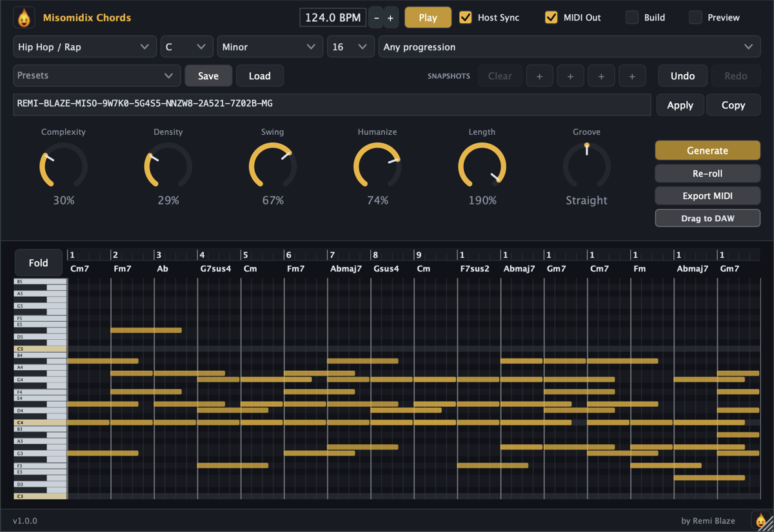Click the snapshots Clear button

coord(500,75)
